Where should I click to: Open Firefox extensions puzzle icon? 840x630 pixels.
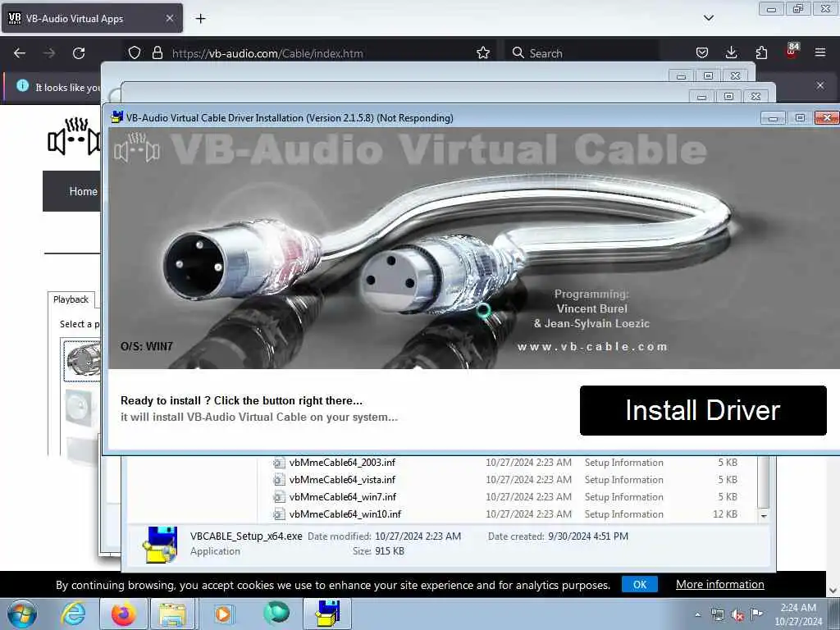coord(761,52)
